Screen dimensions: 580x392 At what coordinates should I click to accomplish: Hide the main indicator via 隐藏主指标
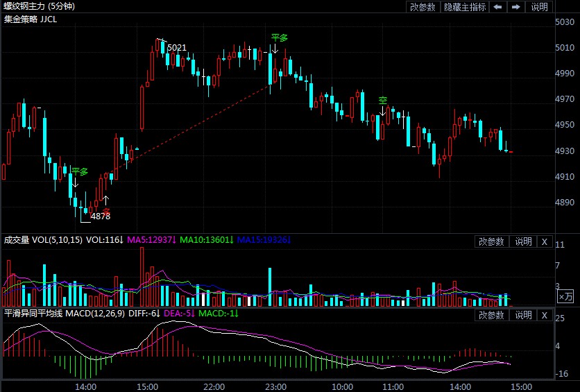[465, 7]
